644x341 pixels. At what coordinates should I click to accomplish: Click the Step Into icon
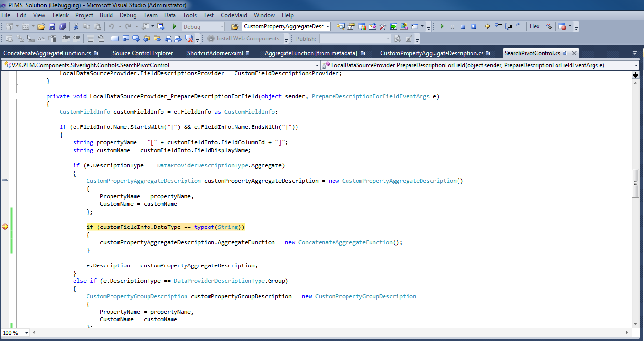pyautogui.click(x=498, y=26)
